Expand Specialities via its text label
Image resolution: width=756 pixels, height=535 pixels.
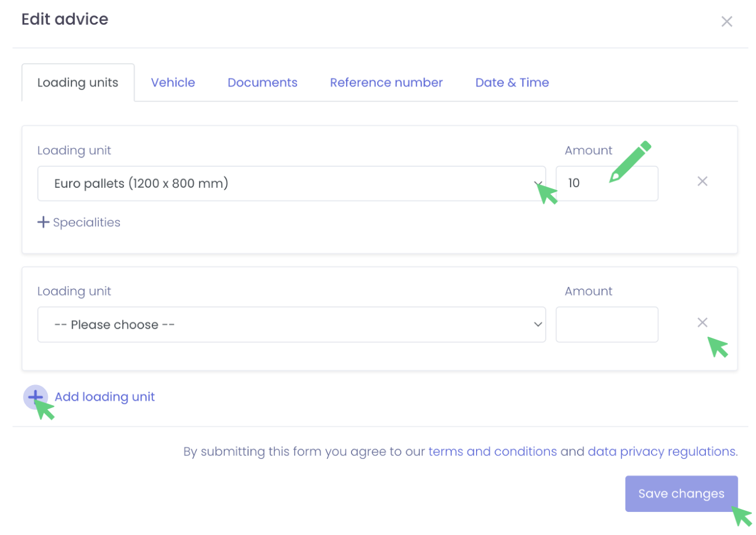[x=87, y=223]
